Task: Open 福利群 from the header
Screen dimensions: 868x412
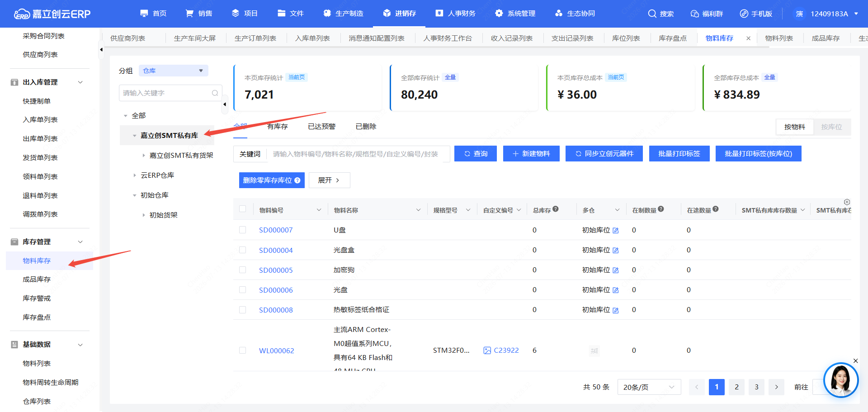Action: click(707, 14)
